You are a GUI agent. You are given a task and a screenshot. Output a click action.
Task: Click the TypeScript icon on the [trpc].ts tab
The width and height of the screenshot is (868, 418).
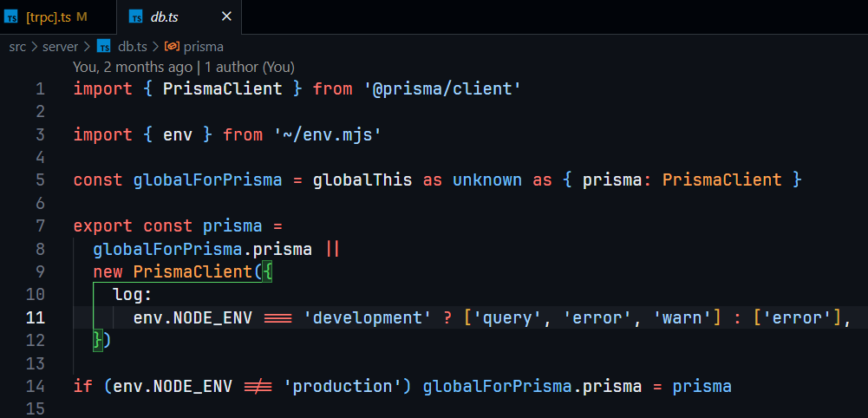(13, 16)
